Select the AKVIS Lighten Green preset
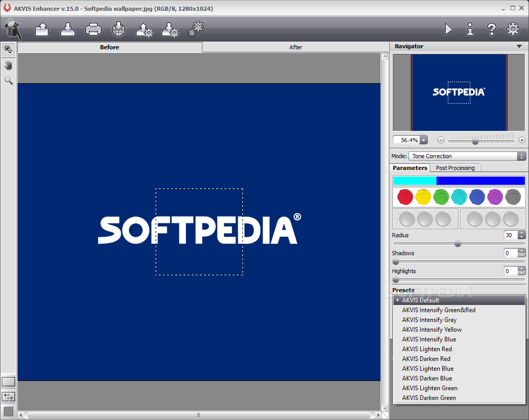Viewport: 529px width, 420px height. (x=459, y=388)
